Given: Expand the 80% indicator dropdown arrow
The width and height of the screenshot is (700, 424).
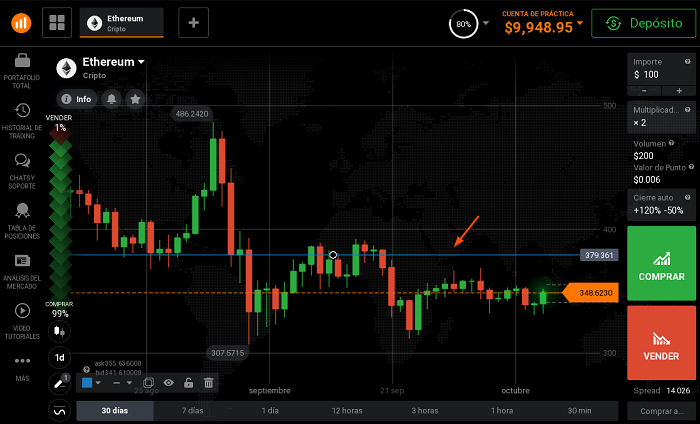Looking at the screenshot, I should pos(486,23).
